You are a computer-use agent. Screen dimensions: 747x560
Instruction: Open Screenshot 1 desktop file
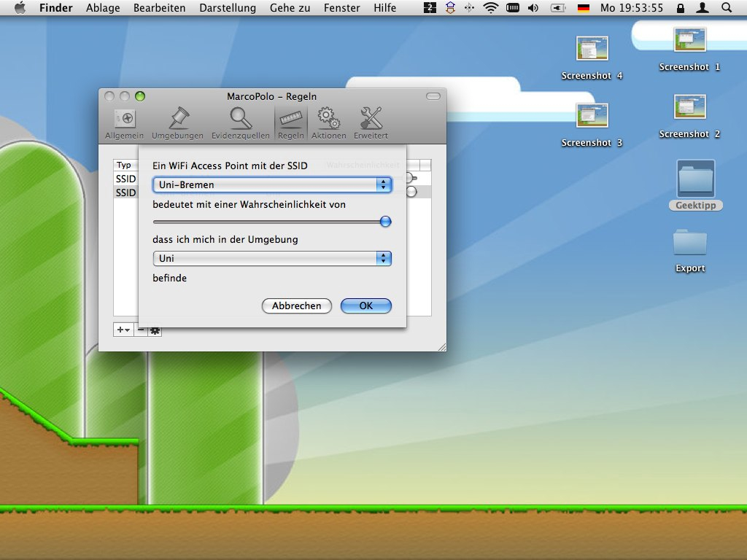[689, 50]
